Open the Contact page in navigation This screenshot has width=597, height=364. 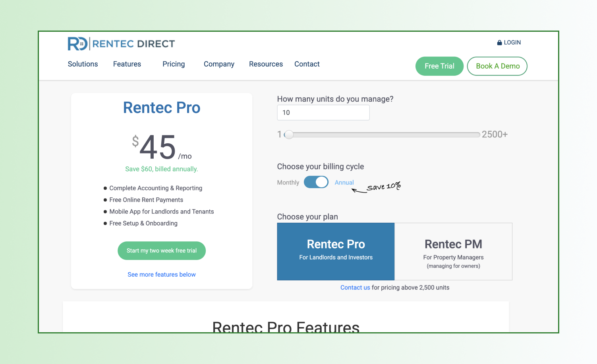pos(307,64)
